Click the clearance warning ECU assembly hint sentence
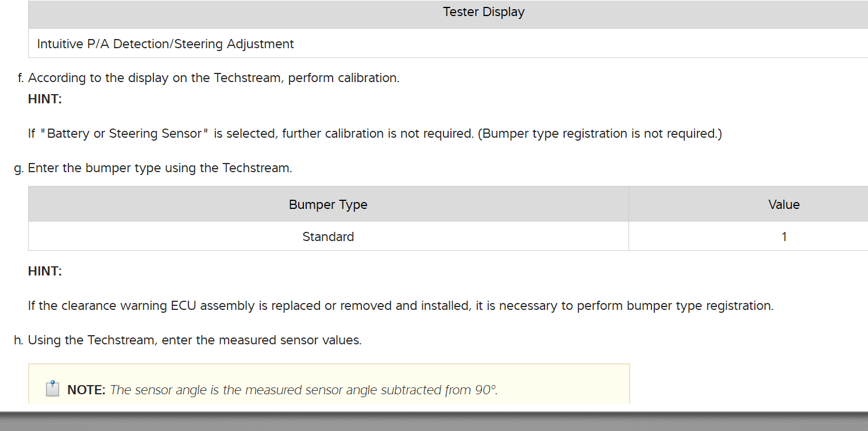The image size is (868, 431). [400, 306]
